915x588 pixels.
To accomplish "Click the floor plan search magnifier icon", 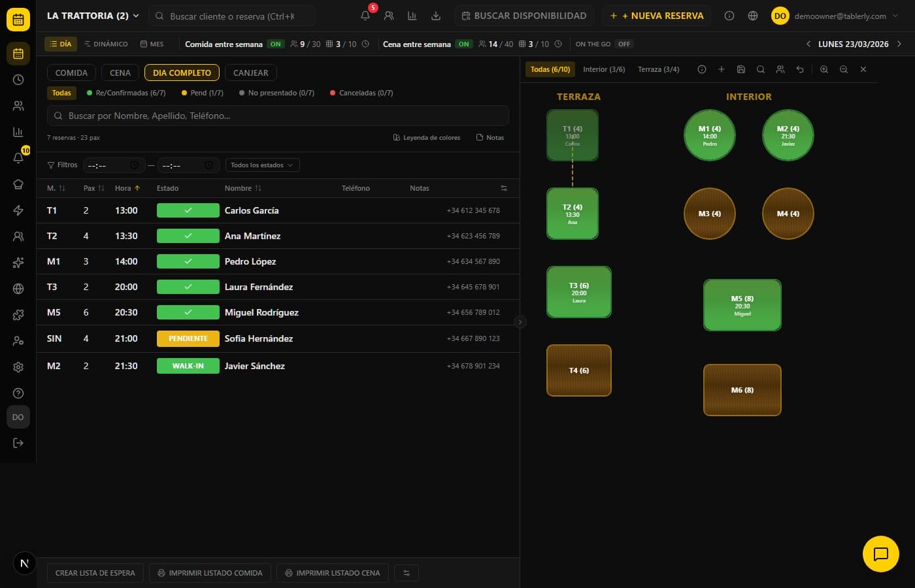I will click(761, 69).
